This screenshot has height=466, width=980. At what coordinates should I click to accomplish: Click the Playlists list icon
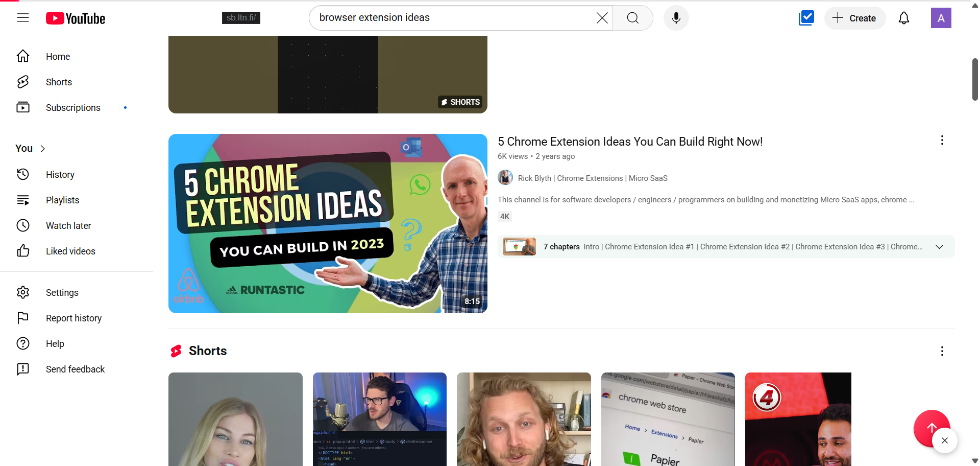click(23, 200)
